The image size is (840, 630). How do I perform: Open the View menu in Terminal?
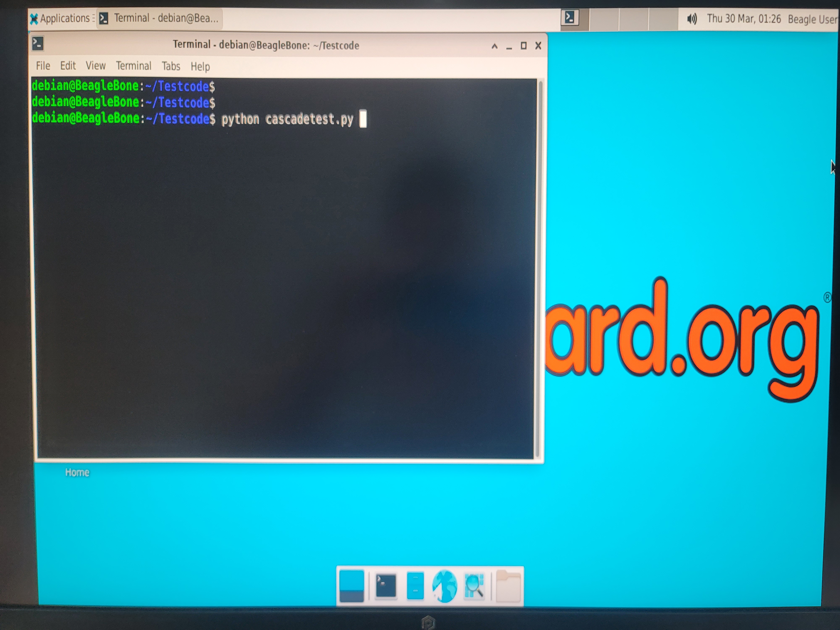(96, 66)
